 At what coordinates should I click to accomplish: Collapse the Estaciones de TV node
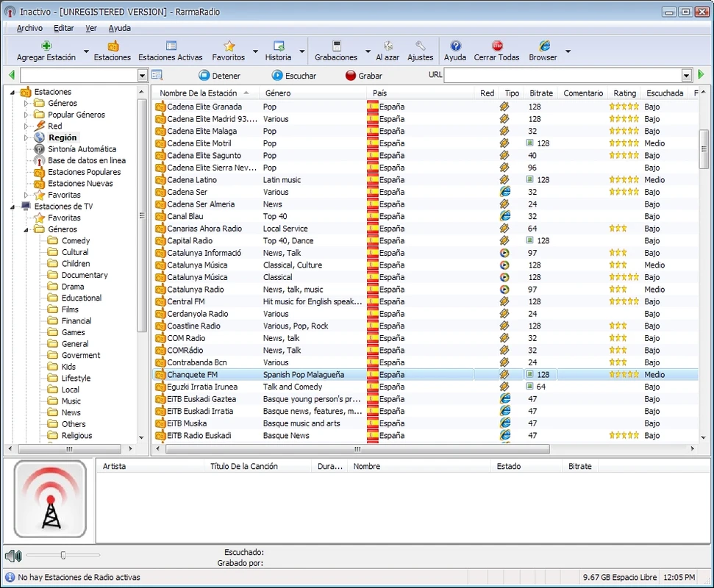[13, 207]
